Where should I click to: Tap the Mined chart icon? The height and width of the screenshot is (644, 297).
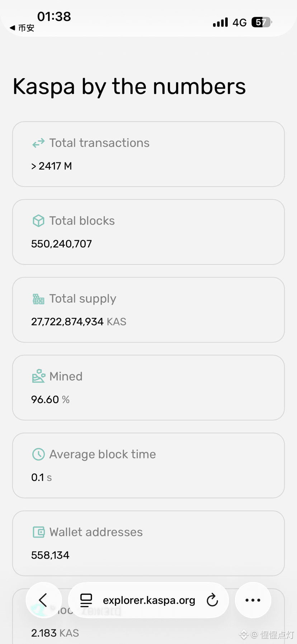click(38, 376)
